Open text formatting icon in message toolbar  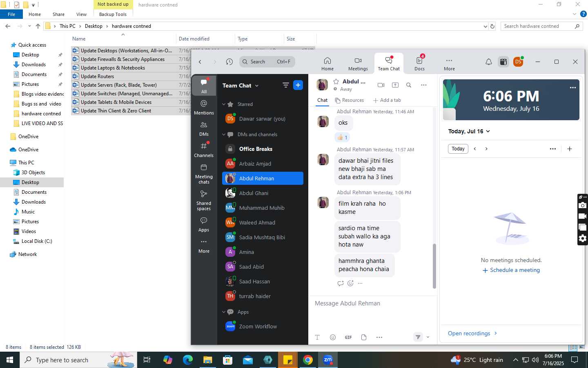317,337
